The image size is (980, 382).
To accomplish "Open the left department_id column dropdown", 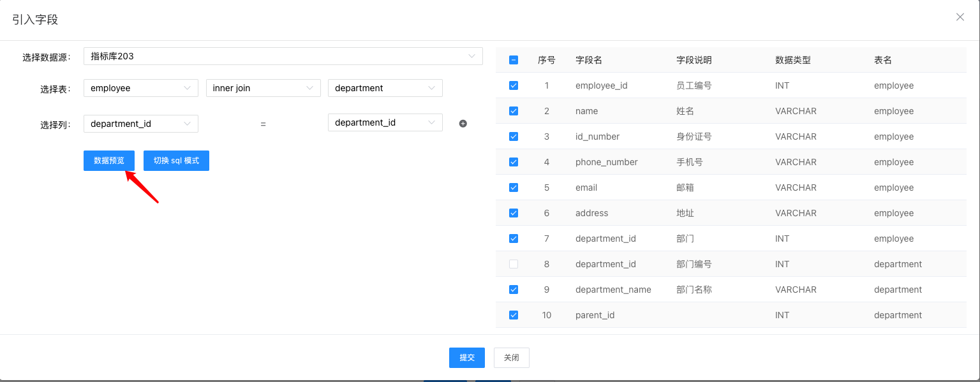I will [x=140, y=124].
